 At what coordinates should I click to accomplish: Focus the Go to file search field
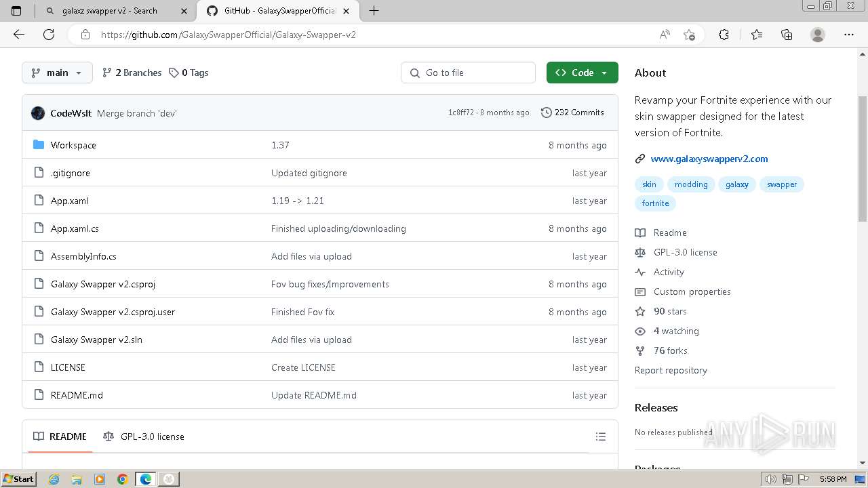pyautogui.click(x=468, y=73)
